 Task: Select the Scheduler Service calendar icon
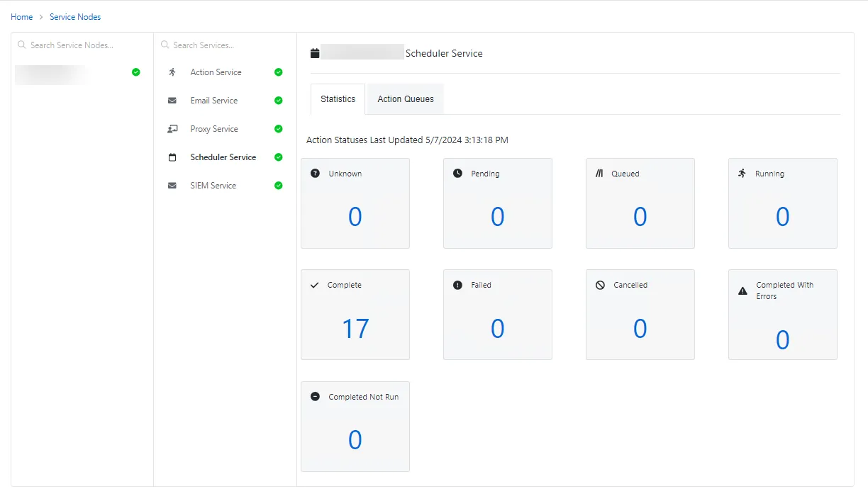pyautogui.click(x=171, y=157)
